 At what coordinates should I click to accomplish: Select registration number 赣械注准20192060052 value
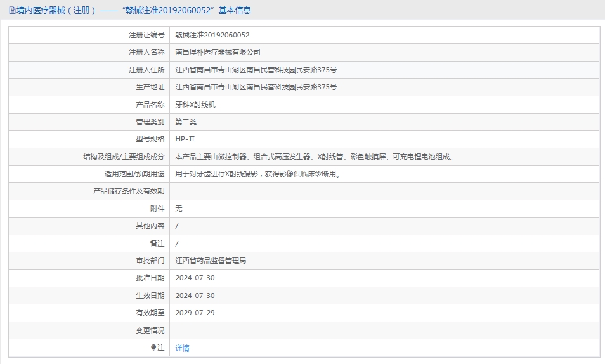[x=212, y=35]
